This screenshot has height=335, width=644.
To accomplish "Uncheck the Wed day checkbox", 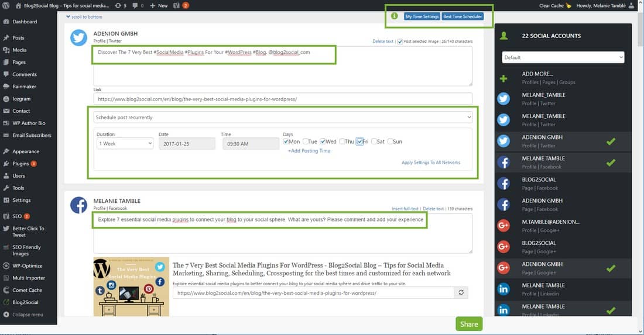I will (x=323, y=141).
